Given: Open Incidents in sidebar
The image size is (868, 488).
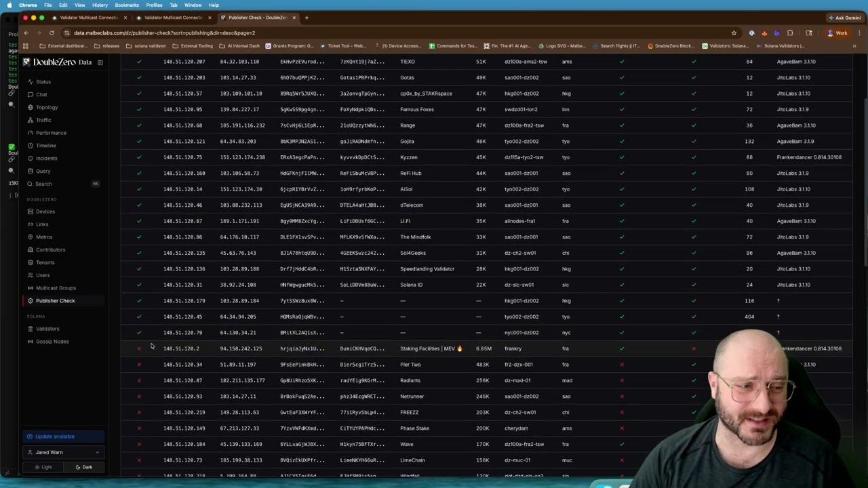Looking at the screenshot, I should (47, 159).
